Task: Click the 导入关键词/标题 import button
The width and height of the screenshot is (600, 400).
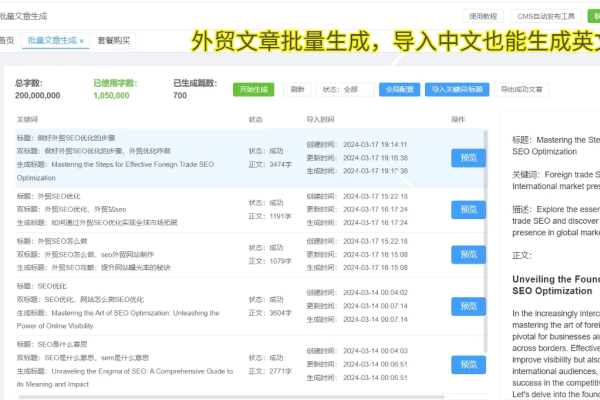Action: tap(457, 90)
